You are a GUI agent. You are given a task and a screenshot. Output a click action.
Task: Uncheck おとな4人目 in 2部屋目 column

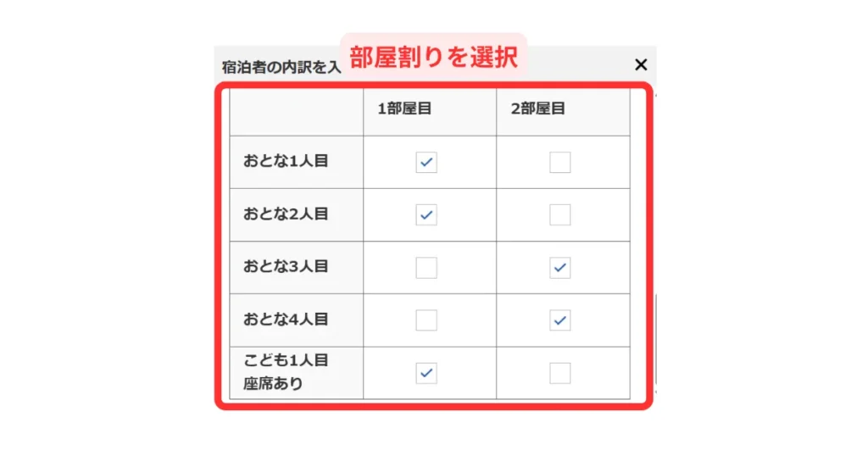(x=559, y=320)
